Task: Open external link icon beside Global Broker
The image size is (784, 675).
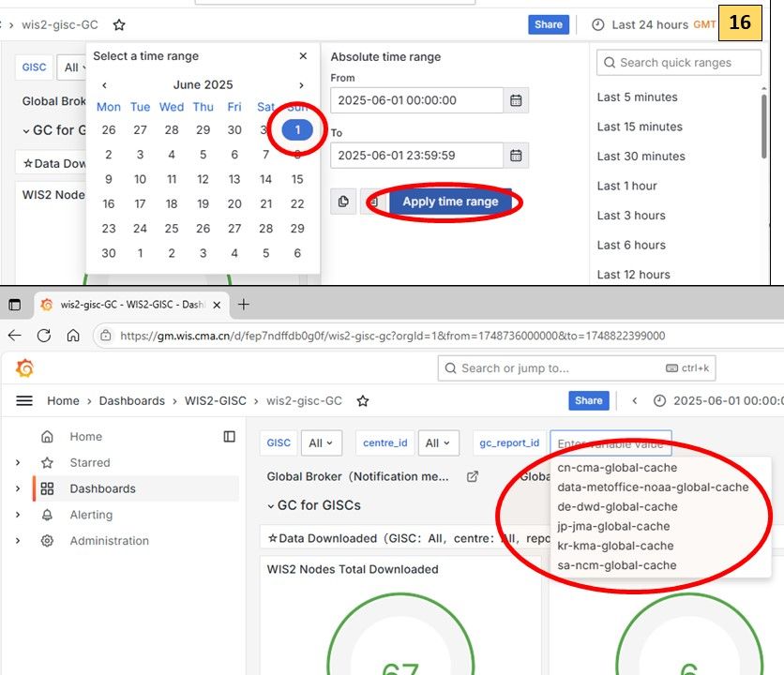Action: 473,476
